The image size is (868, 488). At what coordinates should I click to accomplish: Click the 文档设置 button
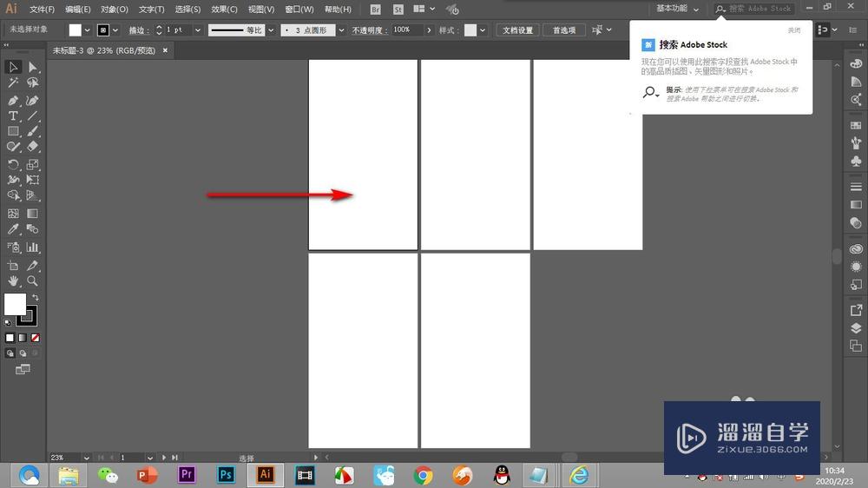point(517,30)
